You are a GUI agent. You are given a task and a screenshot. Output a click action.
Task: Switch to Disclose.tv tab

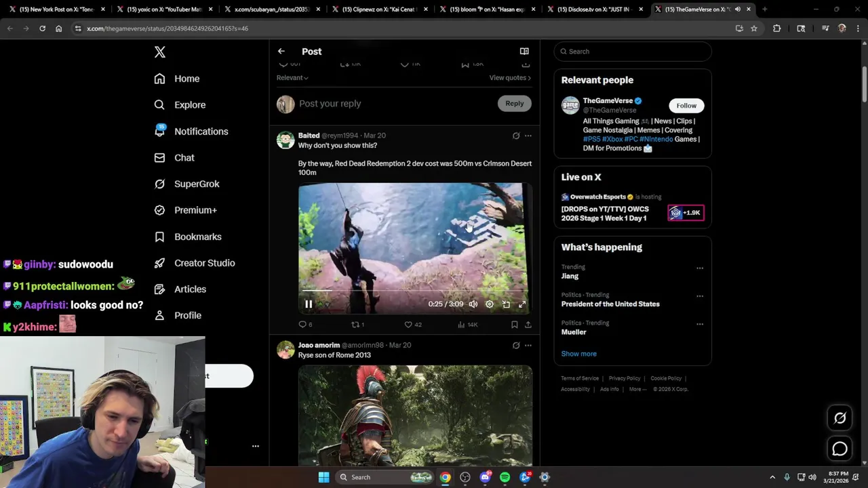pyautogui.click(x=595, y=9)
